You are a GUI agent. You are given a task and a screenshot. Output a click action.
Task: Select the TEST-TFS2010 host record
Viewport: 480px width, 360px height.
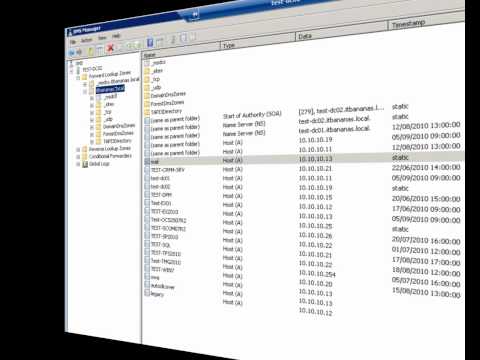click(x=166, y=253)
